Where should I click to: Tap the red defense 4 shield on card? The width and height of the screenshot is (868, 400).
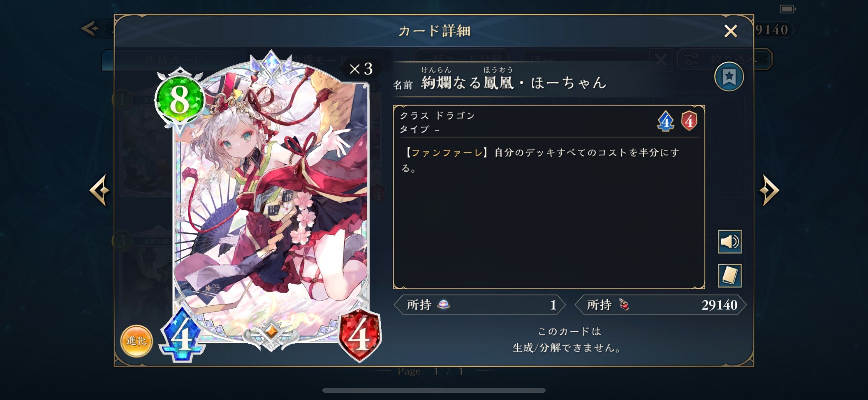pos(360,335)
